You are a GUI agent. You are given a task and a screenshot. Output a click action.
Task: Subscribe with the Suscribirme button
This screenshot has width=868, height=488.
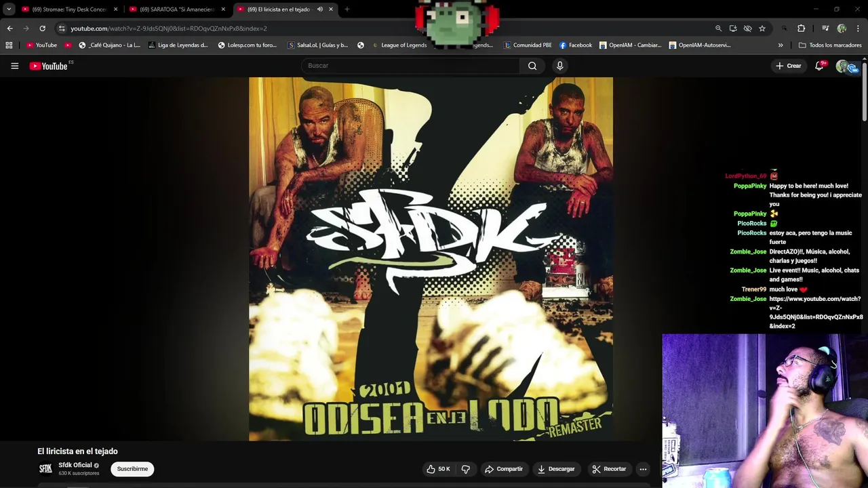tap(132, 469)
